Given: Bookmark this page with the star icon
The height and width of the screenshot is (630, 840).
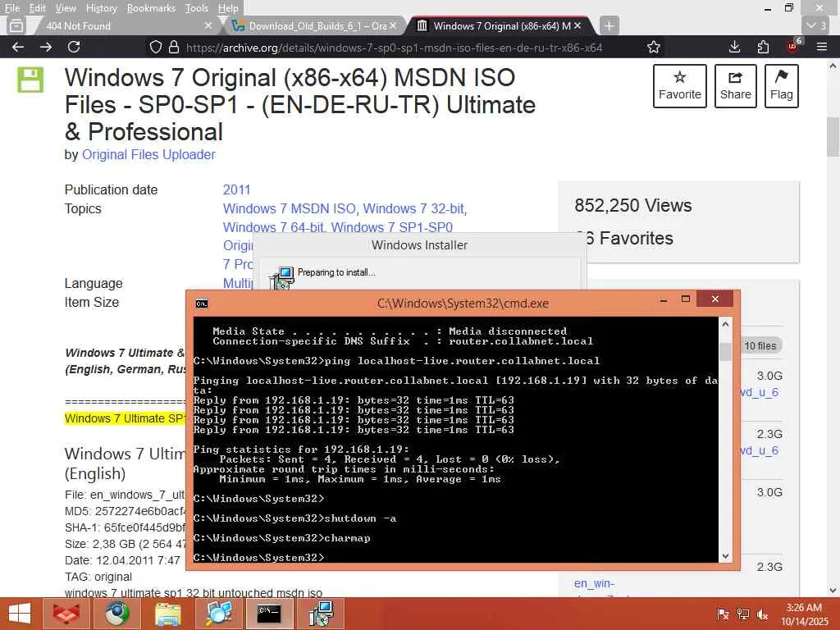Looking at the screenshot, I should 653,47.
